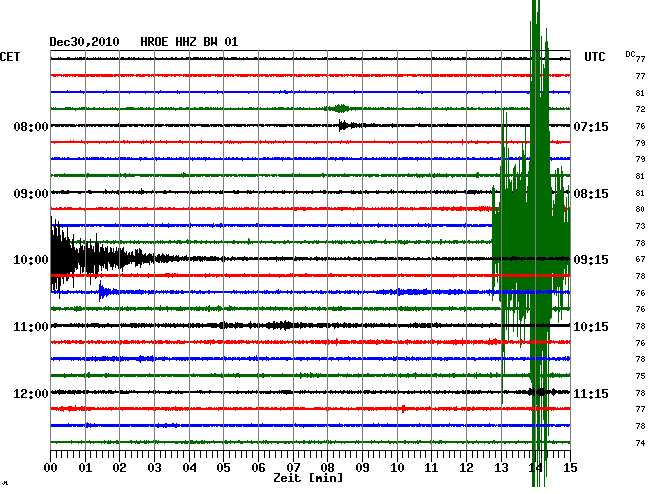The height and width of the screenshot is (494, 650).
Task: Click the CET timezone header
Action: coord(10,57)
